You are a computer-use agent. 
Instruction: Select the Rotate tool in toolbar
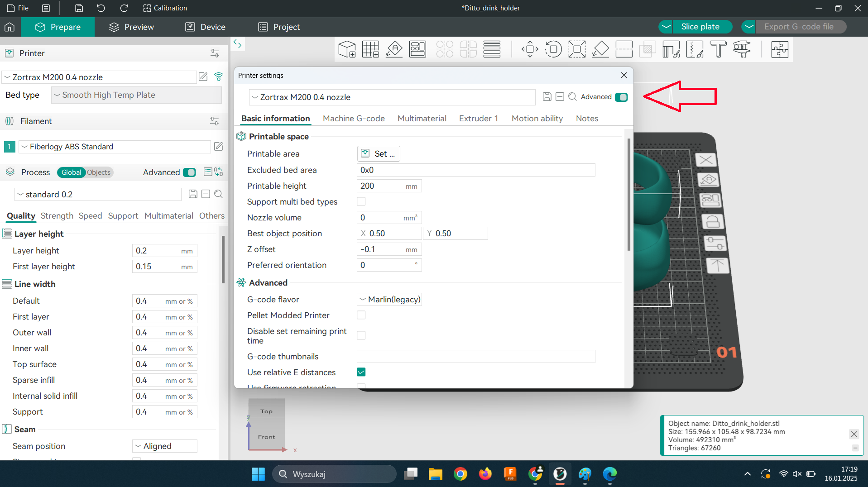pos(553,49)
